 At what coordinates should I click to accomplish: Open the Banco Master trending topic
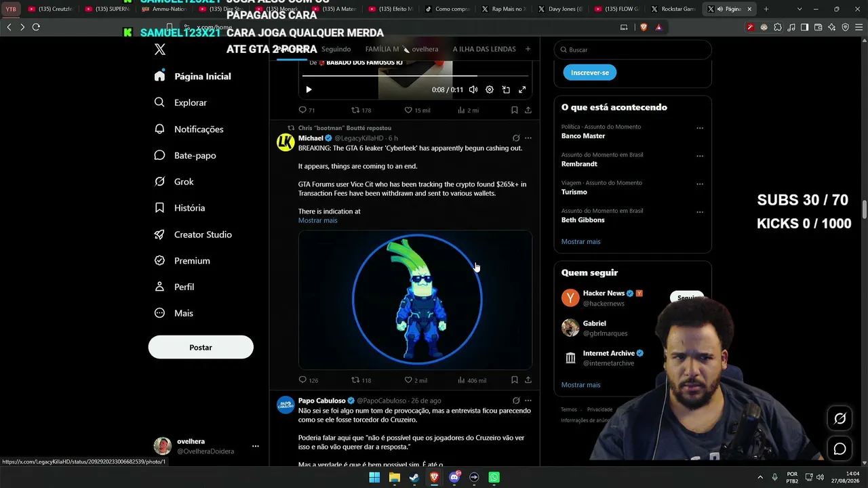583,136
